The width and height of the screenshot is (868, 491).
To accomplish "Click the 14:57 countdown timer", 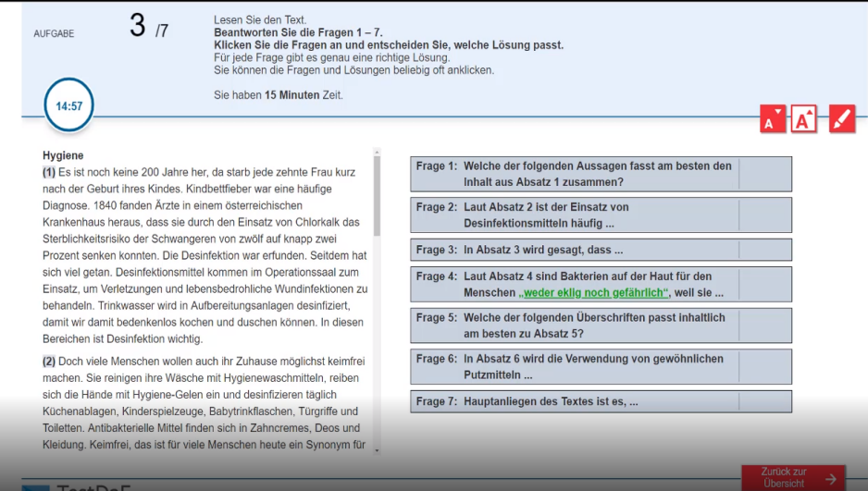I will click(68, 105).
